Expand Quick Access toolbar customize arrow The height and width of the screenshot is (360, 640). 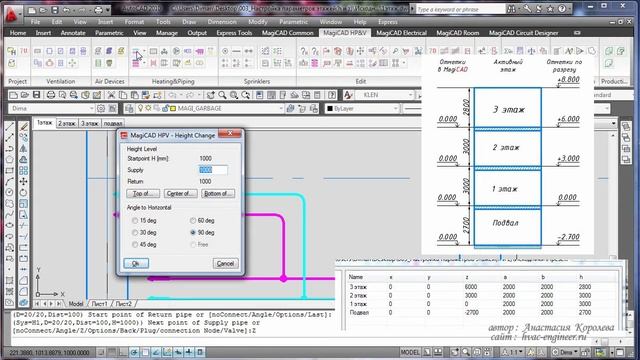108,9
